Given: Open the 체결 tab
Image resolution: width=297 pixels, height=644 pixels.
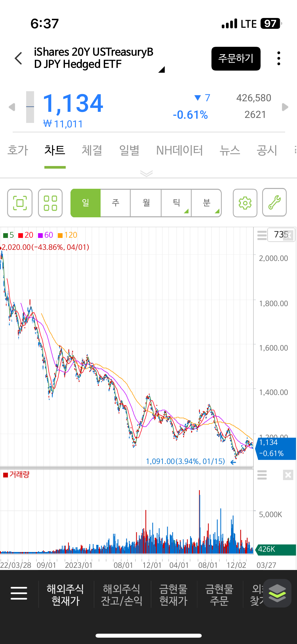Looking at the screenshot, I should tap(92, 150).
